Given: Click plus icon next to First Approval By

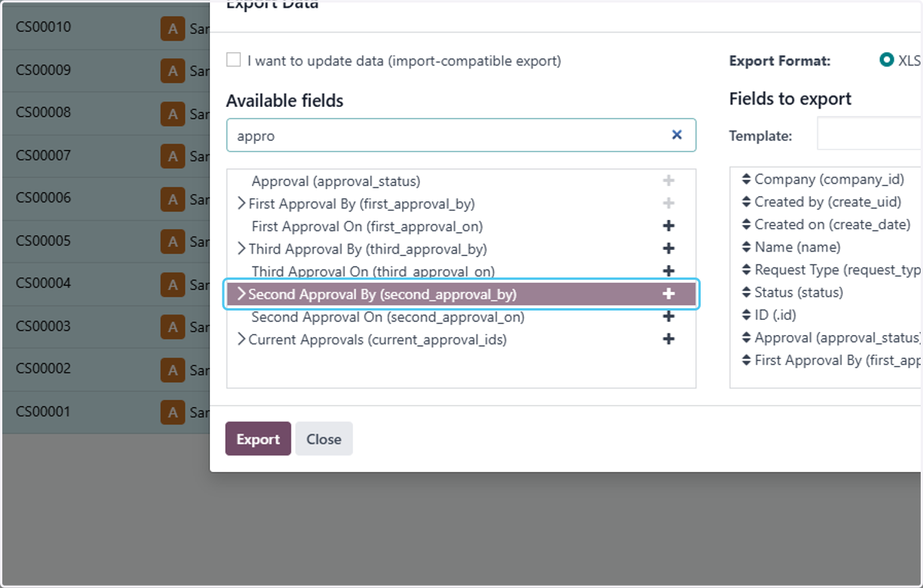Looking at the screenshot, I should click(668, 204).
